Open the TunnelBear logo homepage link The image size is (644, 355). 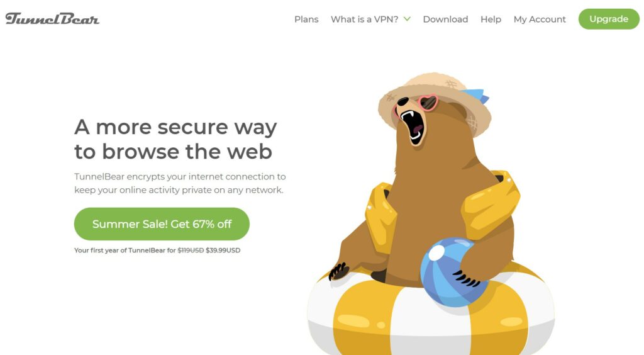[52, 19]
